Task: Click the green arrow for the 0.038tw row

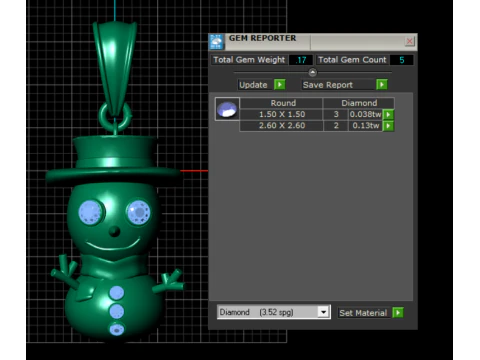Action: 388,114
